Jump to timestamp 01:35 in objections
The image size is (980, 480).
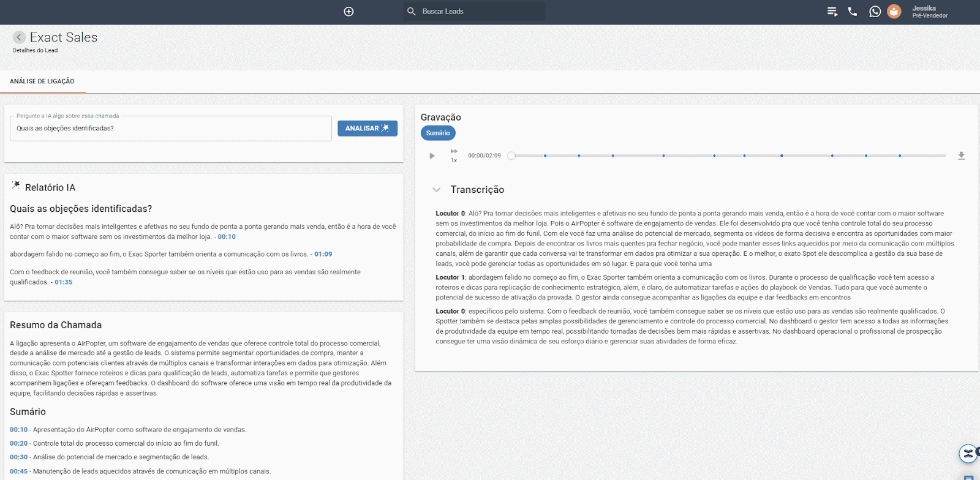tap(64, 282)
